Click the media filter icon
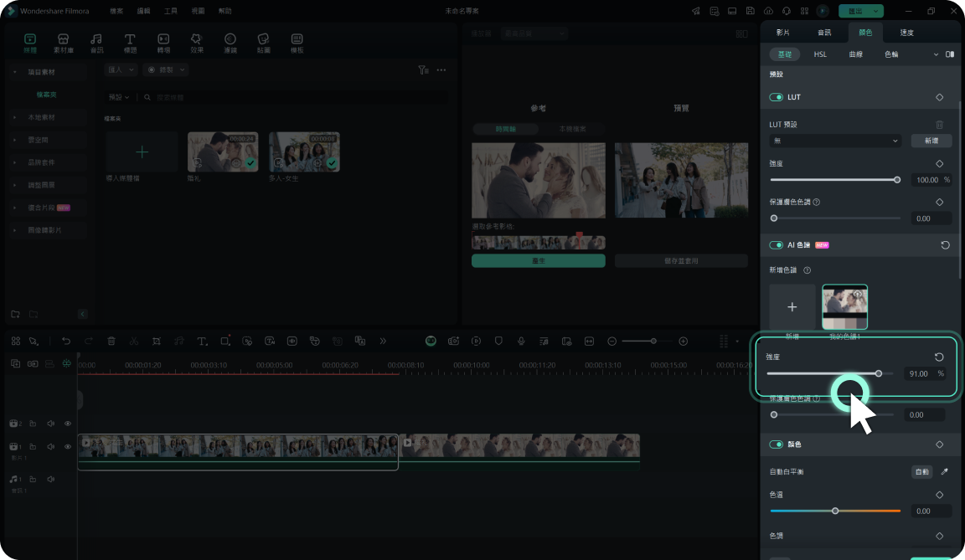 423,70
